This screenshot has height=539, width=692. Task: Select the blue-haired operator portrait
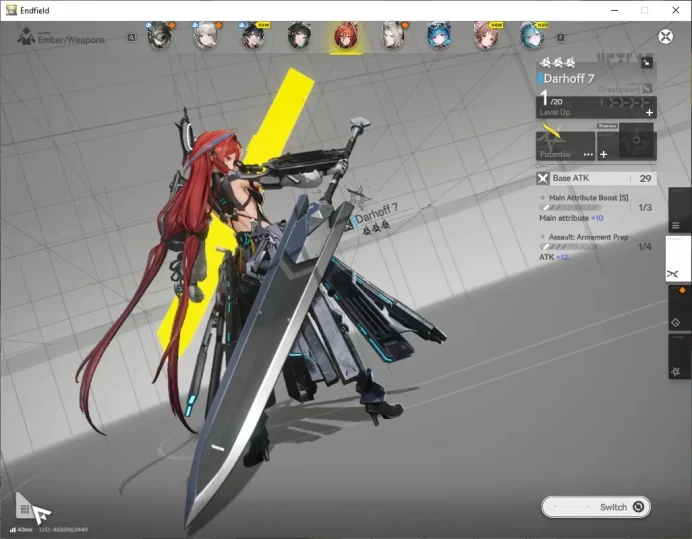pyautogui.click(x=439, y=36)
